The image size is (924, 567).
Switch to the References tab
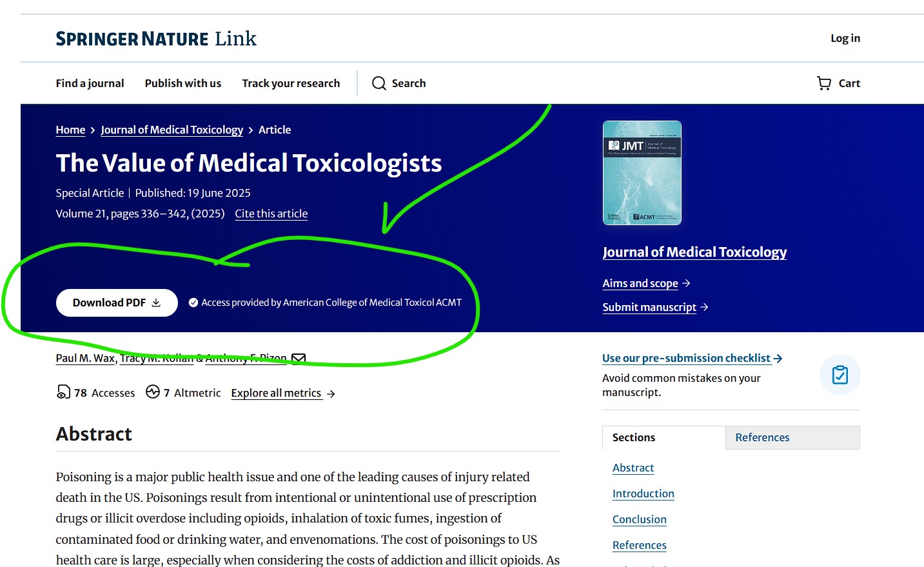[762, 437]
